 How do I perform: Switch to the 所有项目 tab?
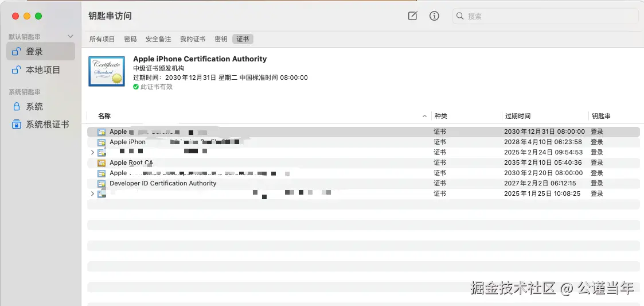coord(102,39)
